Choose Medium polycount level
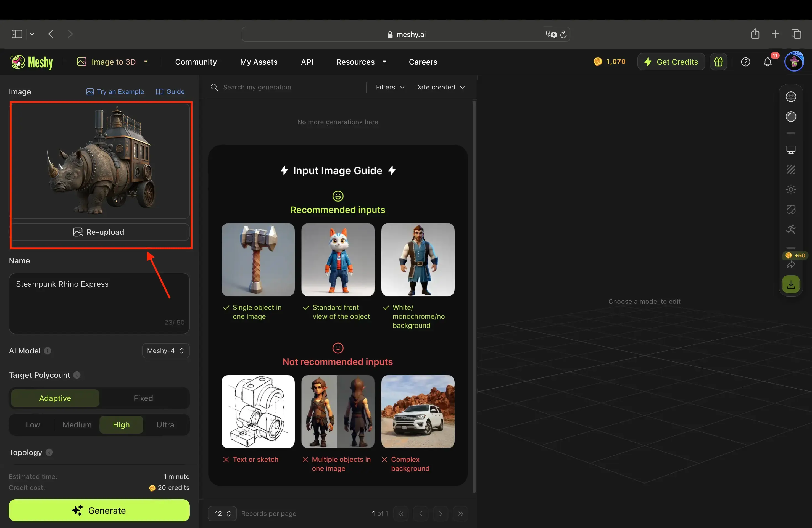Screen dimensions: 812x528 pos(77,425)
